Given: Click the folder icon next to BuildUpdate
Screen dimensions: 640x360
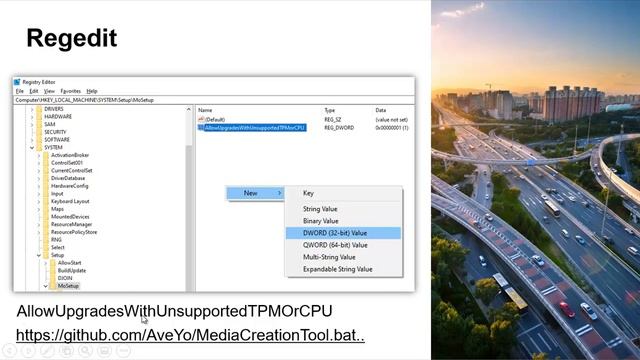Looking at the screenshot, I should [x=53, y=271].
